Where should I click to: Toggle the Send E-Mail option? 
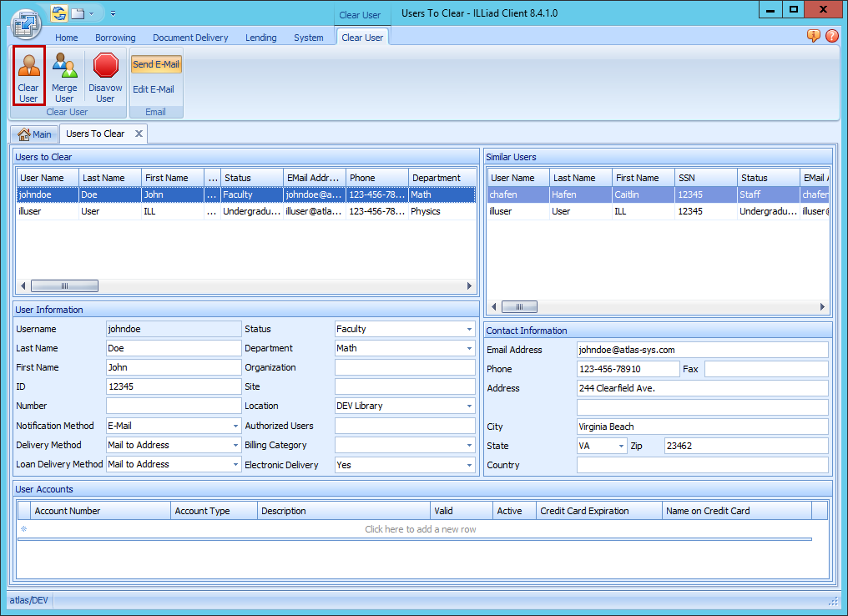click(156, 64)
